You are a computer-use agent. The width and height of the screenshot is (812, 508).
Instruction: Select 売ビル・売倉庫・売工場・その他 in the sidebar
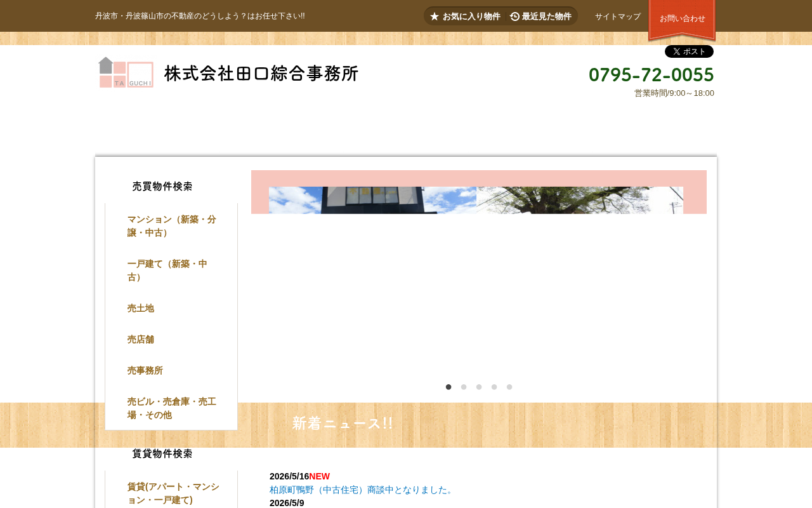tap(171, 408)
